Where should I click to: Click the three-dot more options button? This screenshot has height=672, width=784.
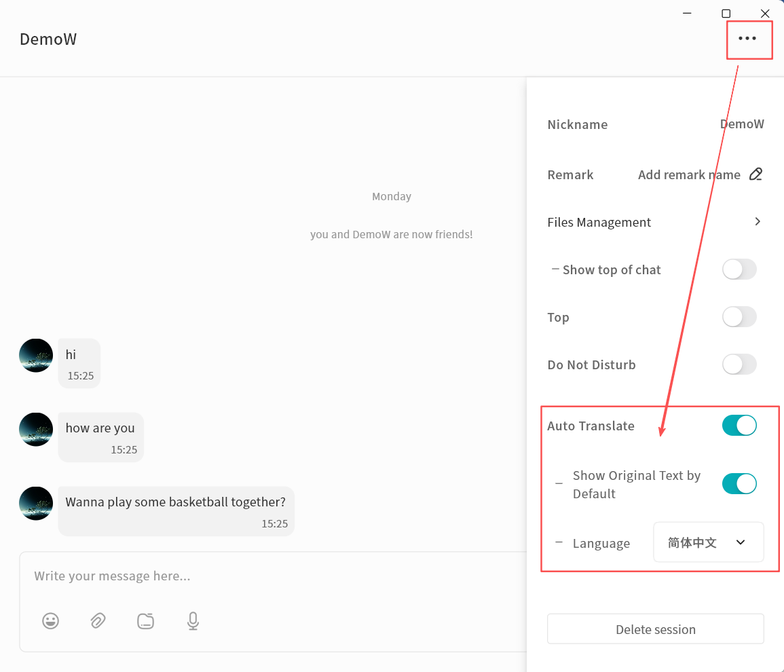747,39
